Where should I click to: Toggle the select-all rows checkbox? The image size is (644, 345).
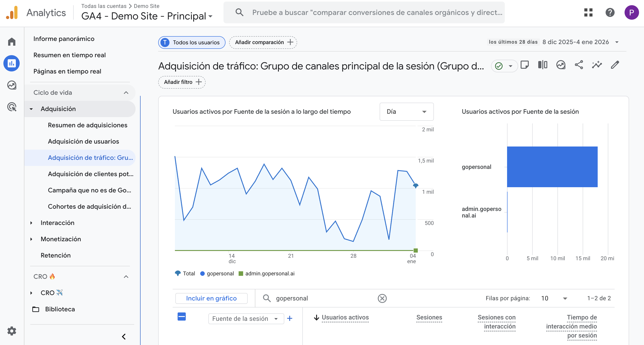pyautogui.click(x=181, y=317)
